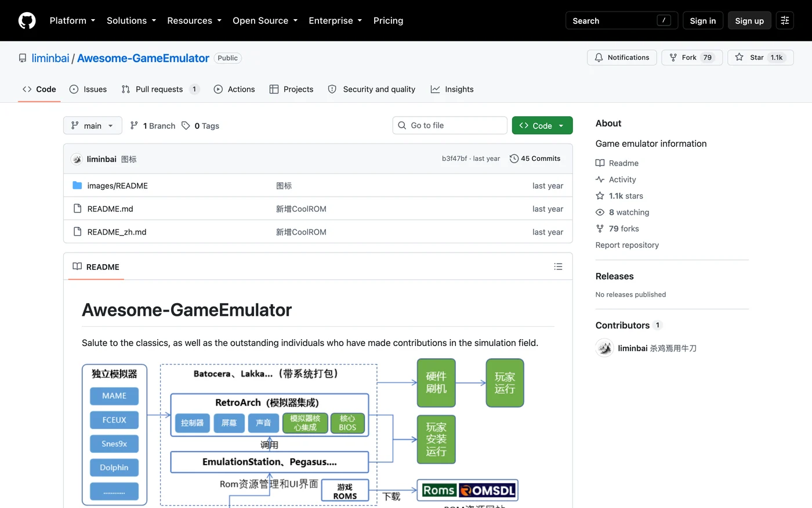Open the b3f47bf commit hash link
812x508 pixels.
[454, 158]
